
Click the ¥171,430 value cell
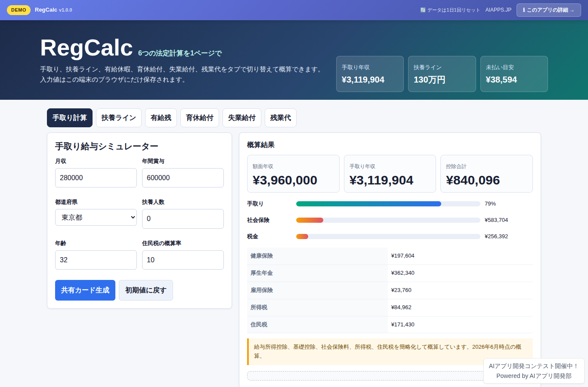(460, 325)
